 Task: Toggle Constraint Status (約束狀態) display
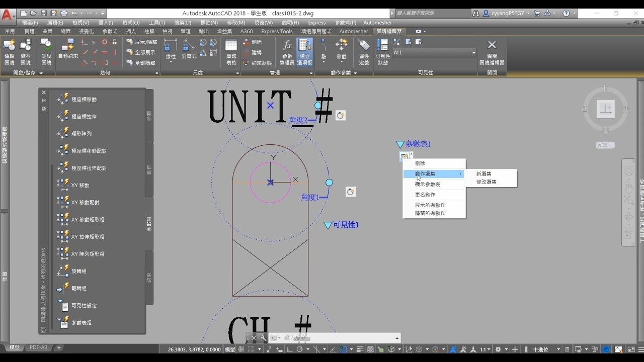257,63
